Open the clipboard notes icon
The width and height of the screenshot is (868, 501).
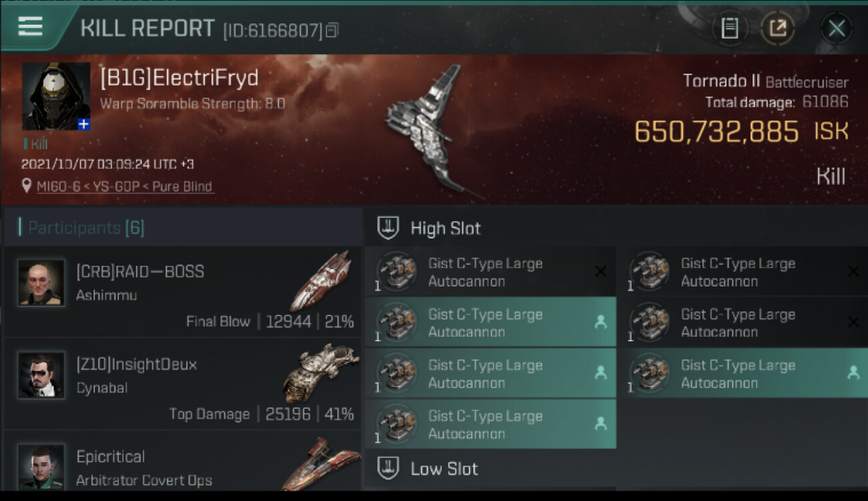pyautogui.click(x=729, y=28)
